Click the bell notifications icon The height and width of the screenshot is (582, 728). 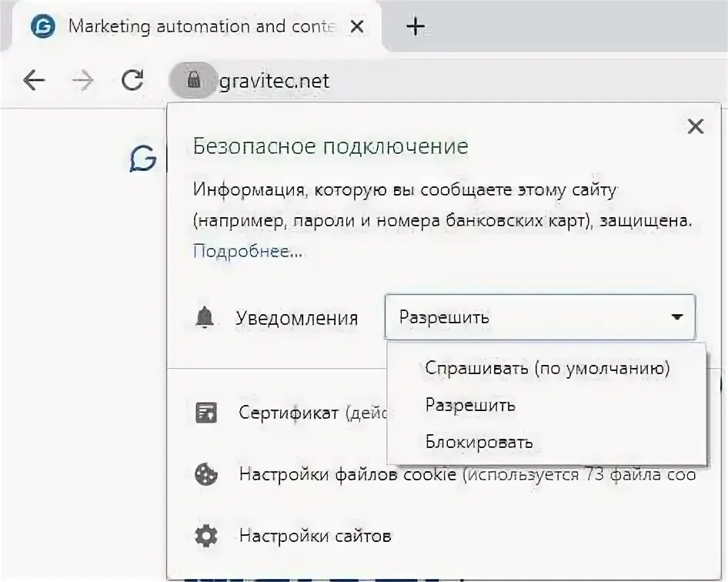(x=205, y=318)
